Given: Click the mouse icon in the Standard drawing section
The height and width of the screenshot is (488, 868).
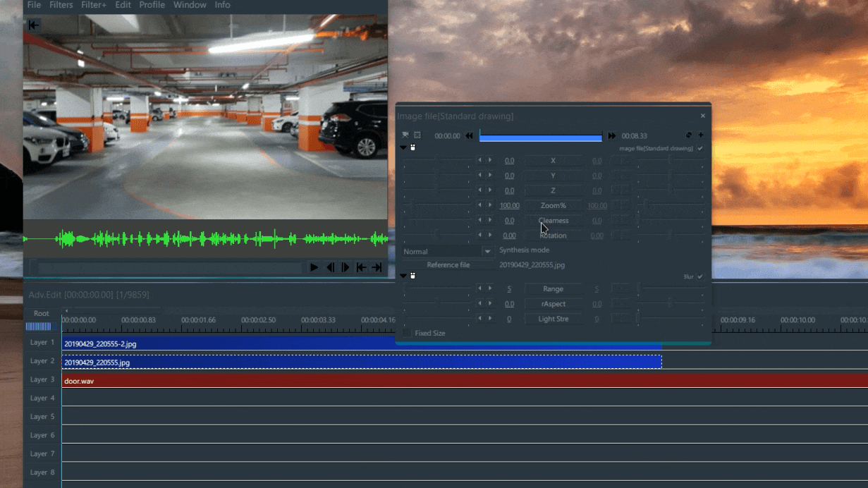Looking at the screenshot, I should [x=412, y=148].
